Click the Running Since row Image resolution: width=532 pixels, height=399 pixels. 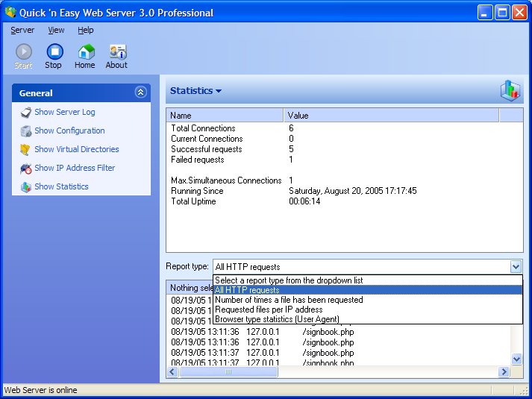tap(345, 191)
